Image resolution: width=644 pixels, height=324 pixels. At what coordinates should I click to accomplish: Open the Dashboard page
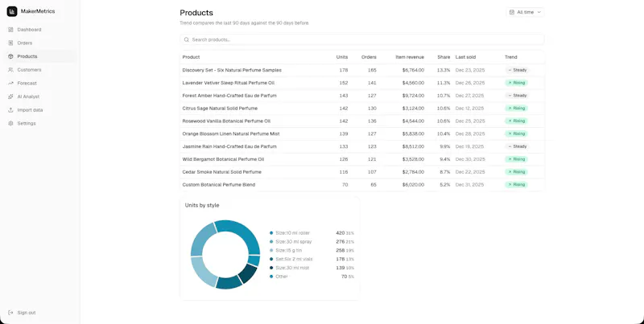point(40,30)
